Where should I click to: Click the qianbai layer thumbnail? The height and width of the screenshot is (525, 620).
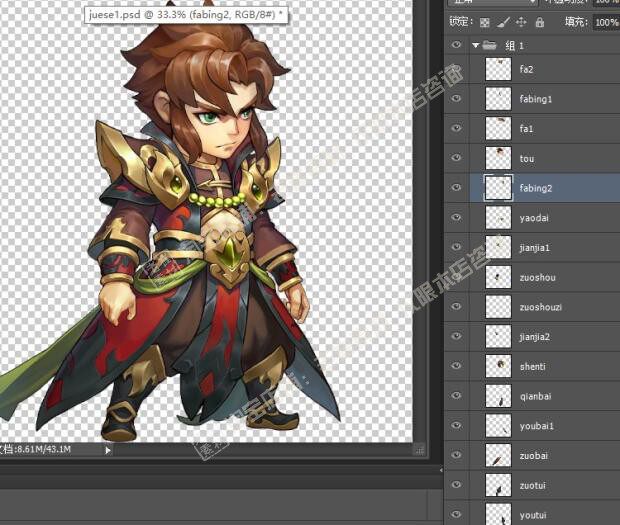pos(498,396)
